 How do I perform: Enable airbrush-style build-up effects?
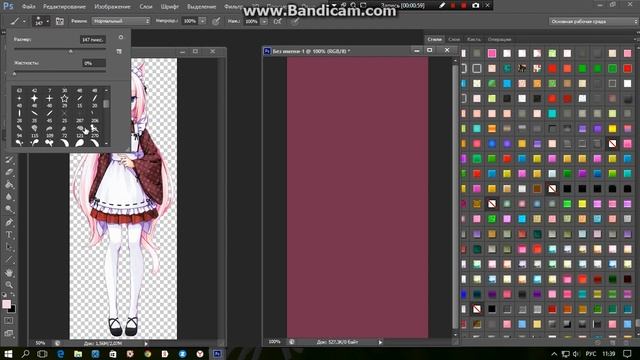click(x=278, y=21)
